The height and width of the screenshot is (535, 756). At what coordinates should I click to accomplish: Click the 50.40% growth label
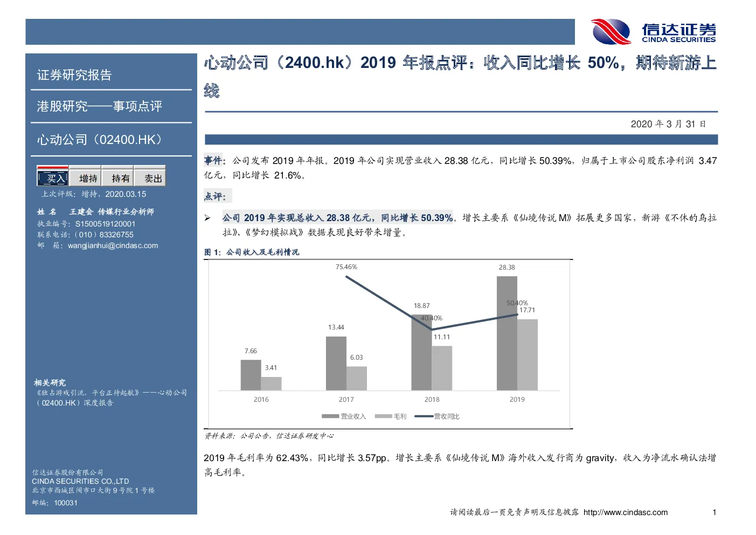point(517,303)
